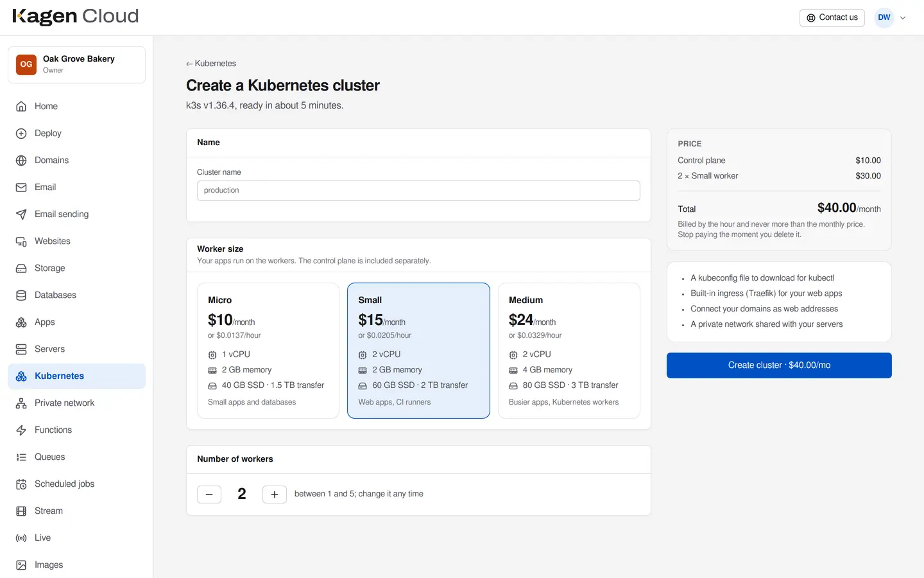
Task: Click '2 × Small worker' price line
Action: coord(779,176)
